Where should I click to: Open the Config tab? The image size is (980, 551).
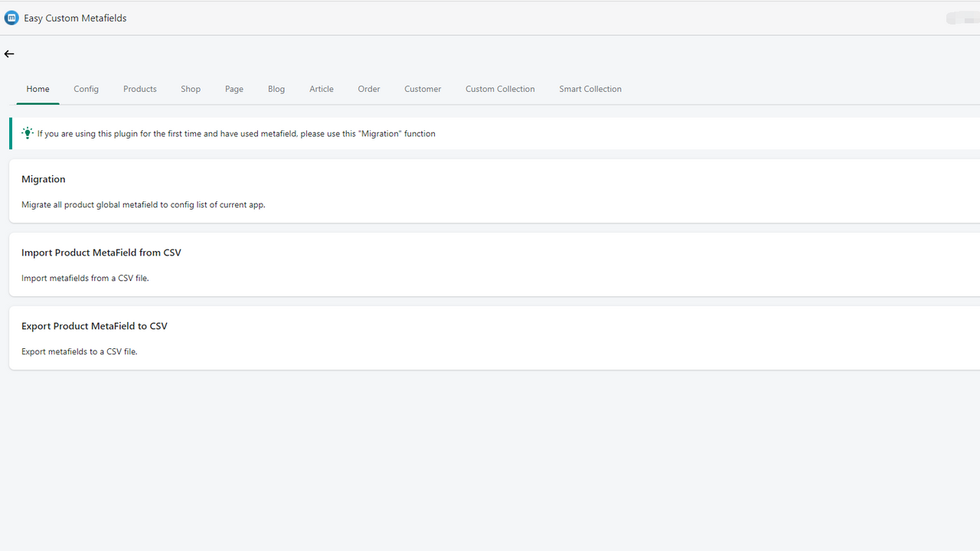pyautogui.click(x=86, y=89)
